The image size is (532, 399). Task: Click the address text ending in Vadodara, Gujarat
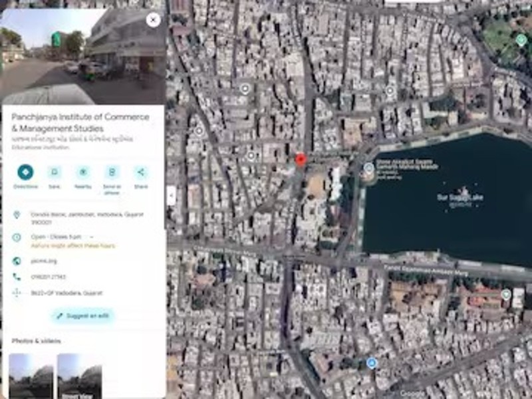87,218
